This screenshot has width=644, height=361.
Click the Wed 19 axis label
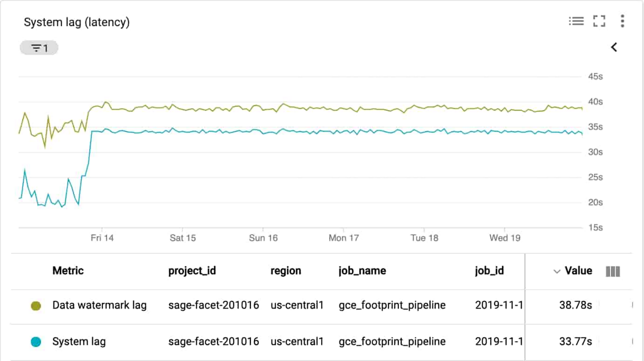tap(505, 238)
